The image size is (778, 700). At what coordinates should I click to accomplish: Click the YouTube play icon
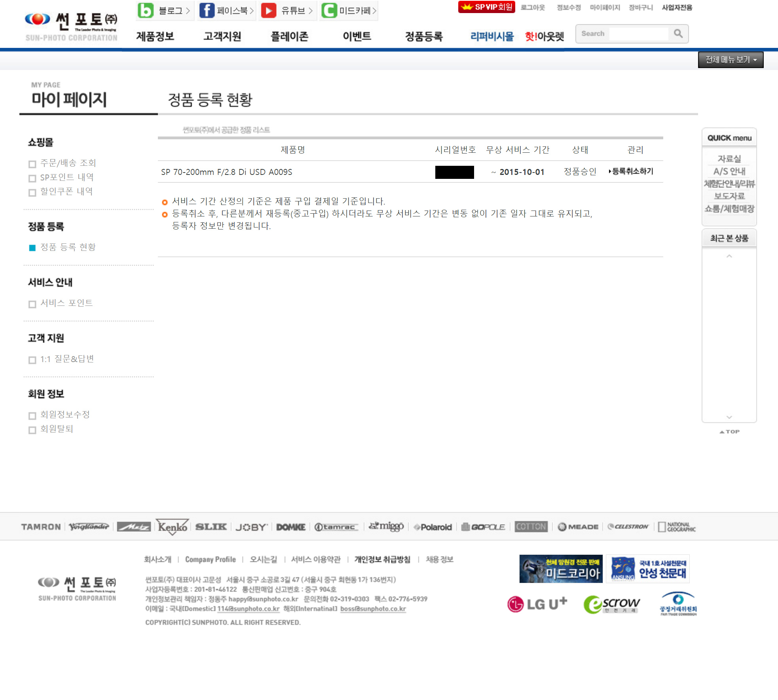pos(268,10)
